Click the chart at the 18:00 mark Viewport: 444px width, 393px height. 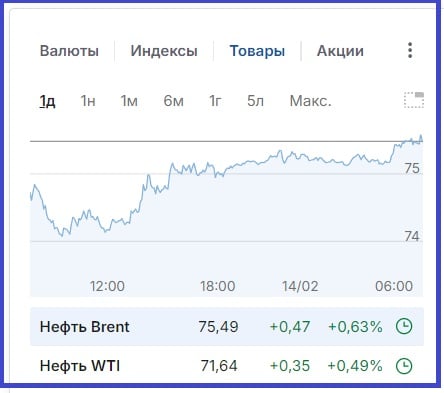pos(217,286)
